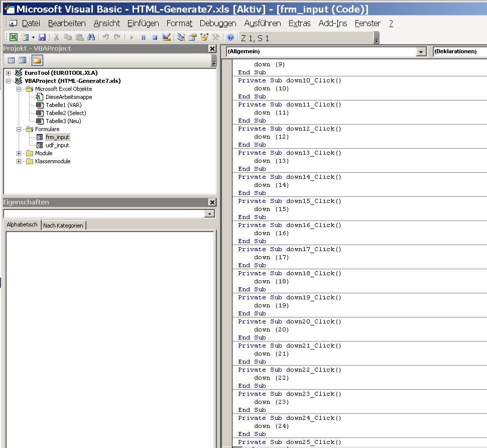
Task: Select EuroTool (EUROTOOL.XLA) project
Action: click(x=61, y=73)
